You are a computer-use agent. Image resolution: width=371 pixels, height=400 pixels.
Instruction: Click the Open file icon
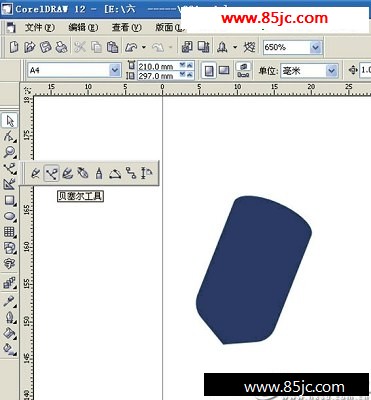tap(29, 47)
